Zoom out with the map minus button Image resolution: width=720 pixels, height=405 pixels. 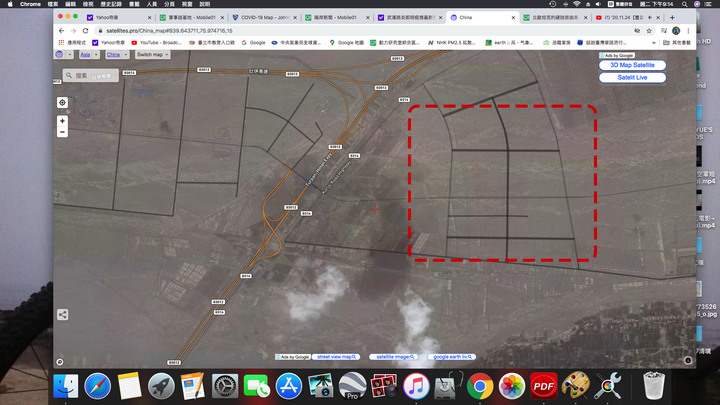[x=62, y=132]
